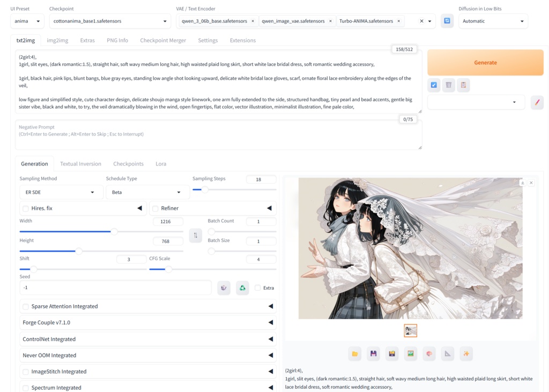
Task: Swap width and height values
Action: pyautogui.click(x=195, y=235)
